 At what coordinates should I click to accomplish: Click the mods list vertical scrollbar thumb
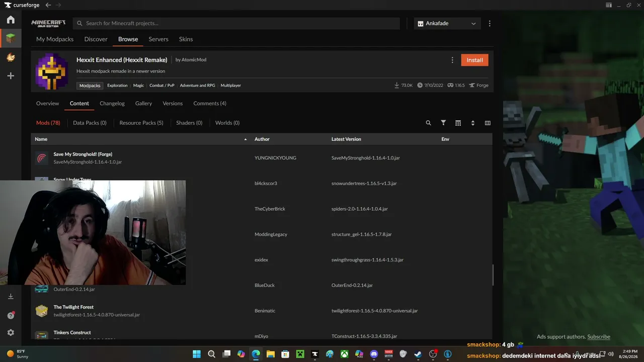coord(493,275)
